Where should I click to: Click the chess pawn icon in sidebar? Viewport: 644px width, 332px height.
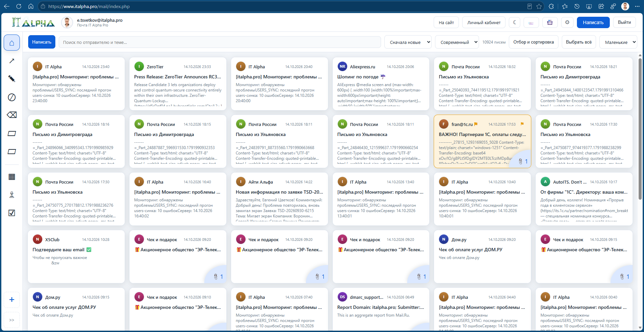click(x=12, y=195)
